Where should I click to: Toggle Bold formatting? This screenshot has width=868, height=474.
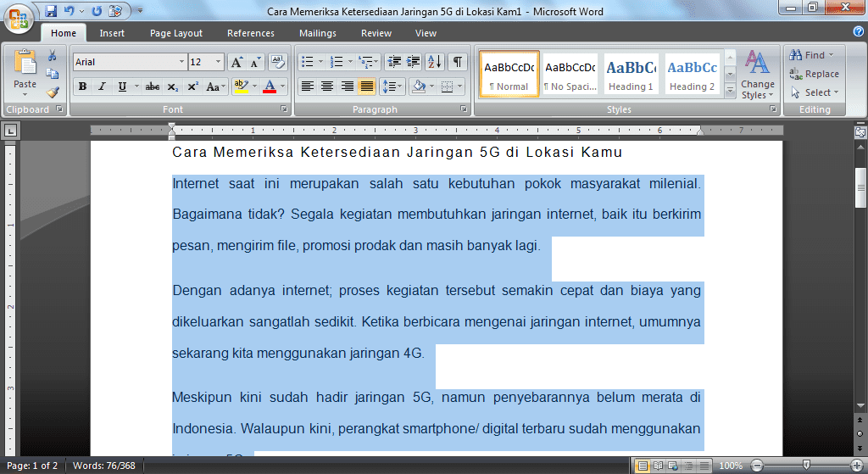[82, 86]
